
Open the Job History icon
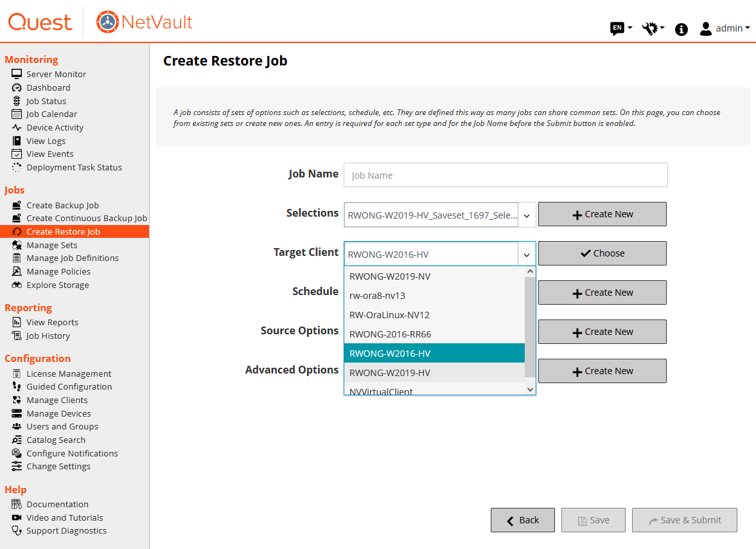click(17, 336)
